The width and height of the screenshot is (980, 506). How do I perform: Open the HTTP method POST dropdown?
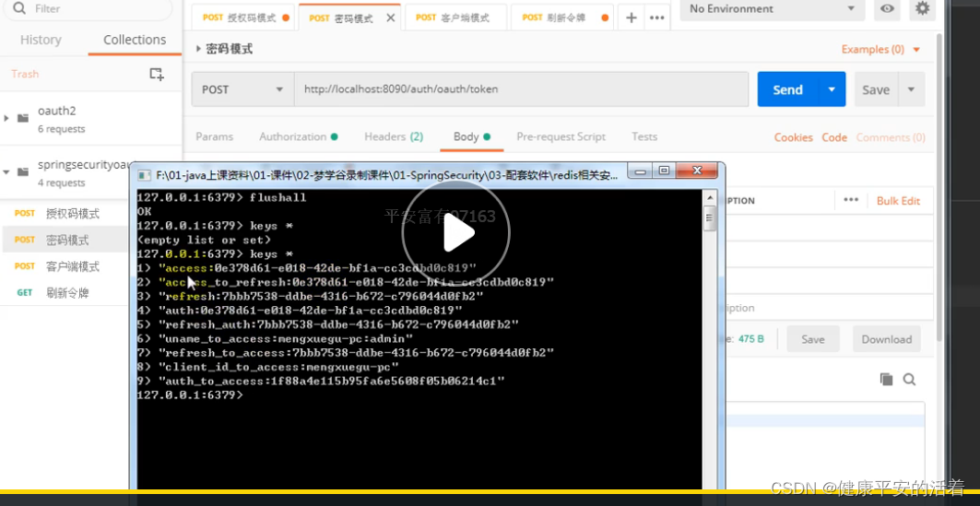tap(242, 89)
